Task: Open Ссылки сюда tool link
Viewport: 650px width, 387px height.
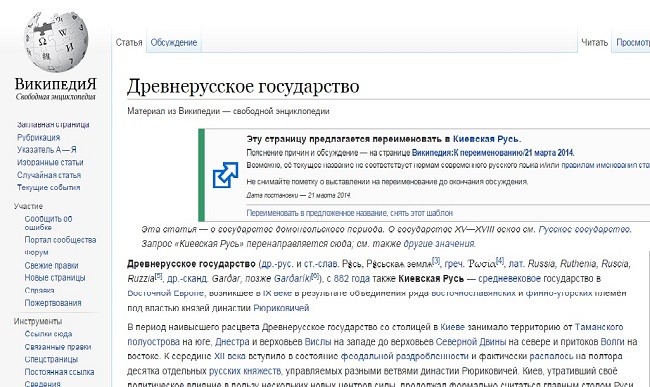Action: point(48,334)
